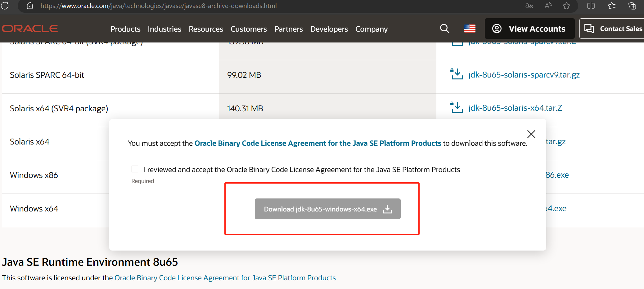
Task: Open split screen icon in browser toolbar
Action: point(591,6)
